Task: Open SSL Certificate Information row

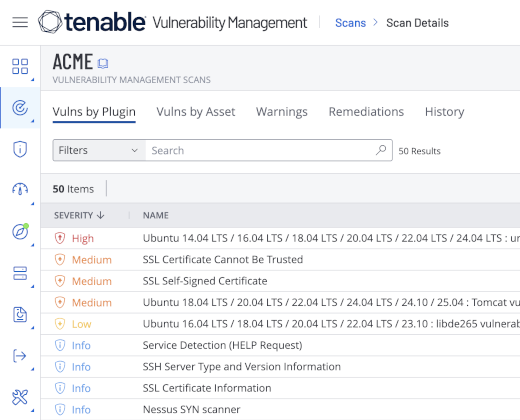Action: pyautogui.click(x=280, y=388)
